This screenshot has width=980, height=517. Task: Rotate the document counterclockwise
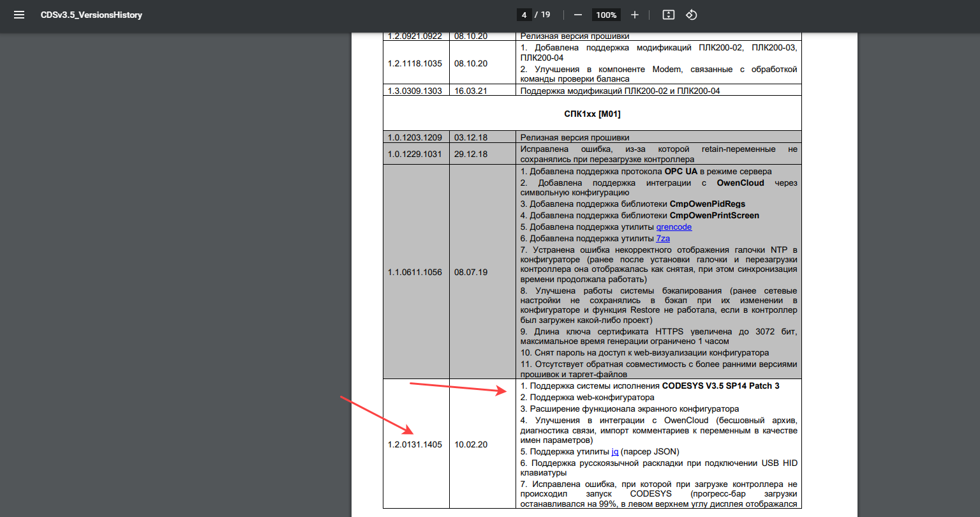pyautogui.click(x=692, y=15)
